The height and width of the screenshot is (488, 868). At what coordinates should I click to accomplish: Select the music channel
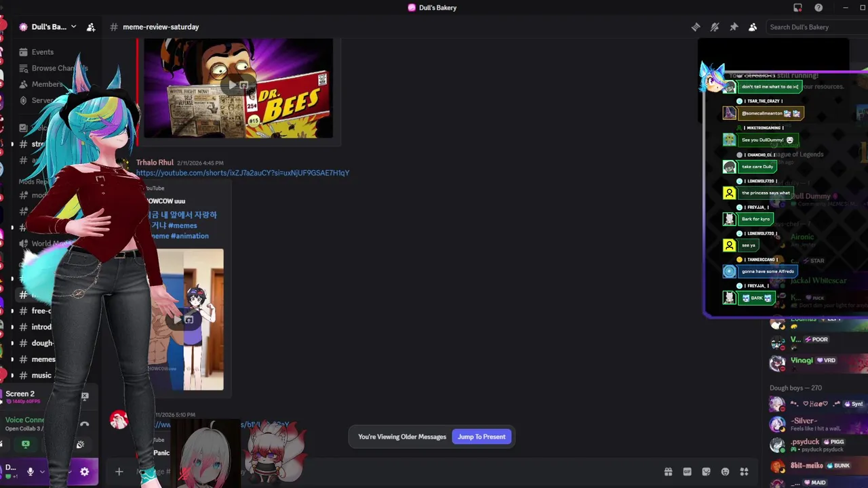coord(41,375)
